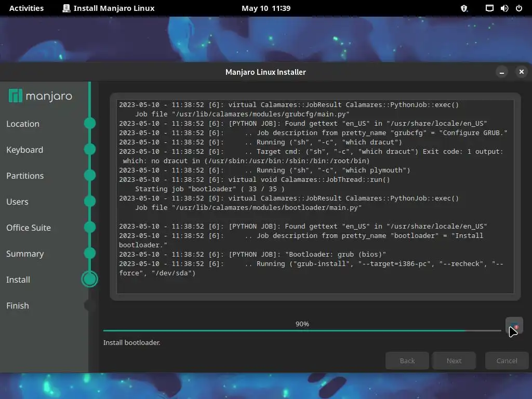Screen dimensions: 532x399
Task: Click the security shield tray icon
Action: (464, 8)
